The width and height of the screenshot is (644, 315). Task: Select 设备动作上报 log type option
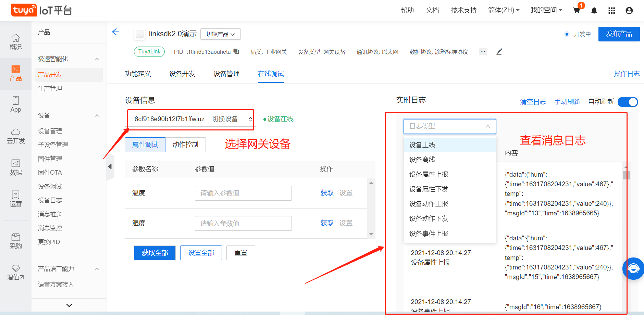click(450, 204)
